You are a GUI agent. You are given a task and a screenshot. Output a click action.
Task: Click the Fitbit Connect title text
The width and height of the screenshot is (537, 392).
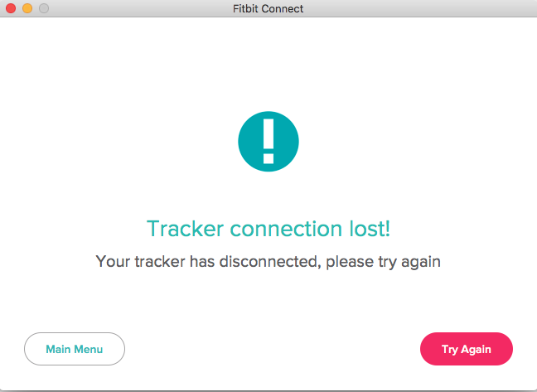[268, 8]
